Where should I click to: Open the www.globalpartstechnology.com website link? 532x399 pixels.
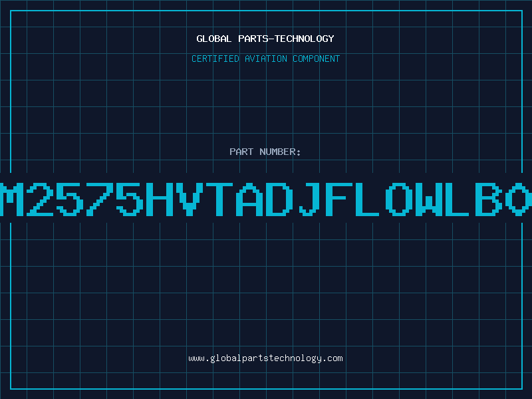tap(265, 358)
